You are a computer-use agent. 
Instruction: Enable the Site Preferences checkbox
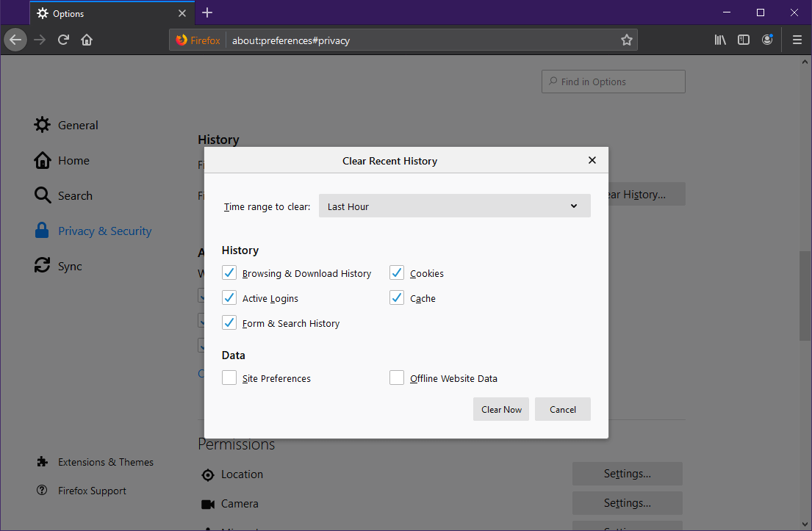229,378
